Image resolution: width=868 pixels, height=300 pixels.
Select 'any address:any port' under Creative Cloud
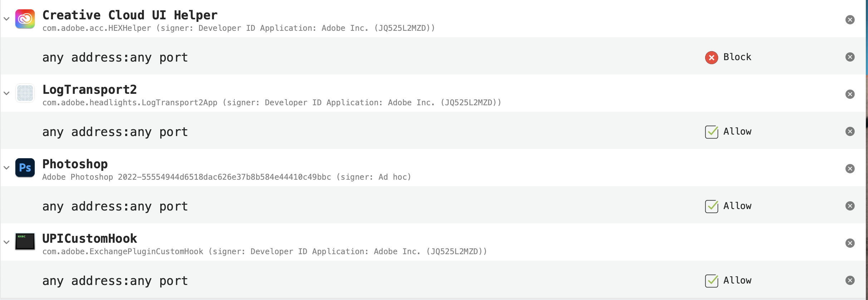[x=115, y=58]
